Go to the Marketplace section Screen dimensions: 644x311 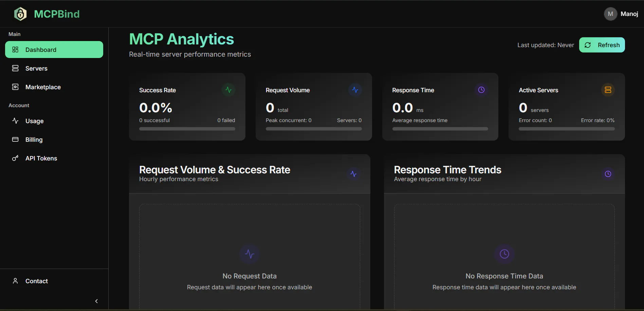coord(54,87)
